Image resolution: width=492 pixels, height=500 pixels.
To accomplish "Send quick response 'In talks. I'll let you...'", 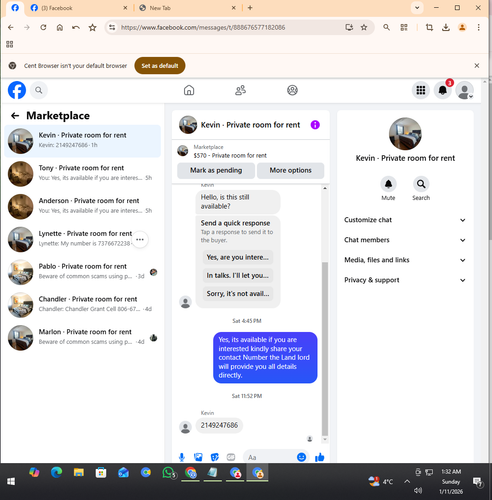I will point(238,275).
